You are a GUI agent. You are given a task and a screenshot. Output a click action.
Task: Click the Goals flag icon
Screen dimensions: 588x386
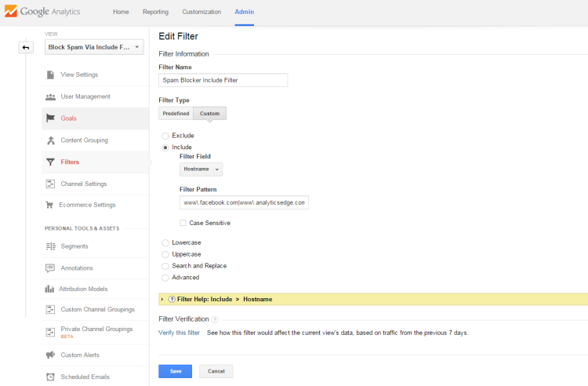(x=50, y=118)
